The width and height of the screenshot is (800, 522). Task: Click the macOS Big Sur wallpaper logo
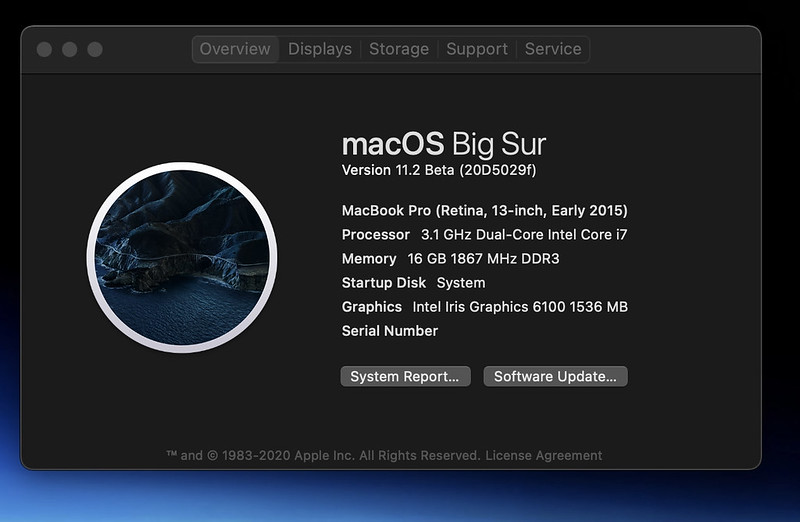[x=182, y=257]
